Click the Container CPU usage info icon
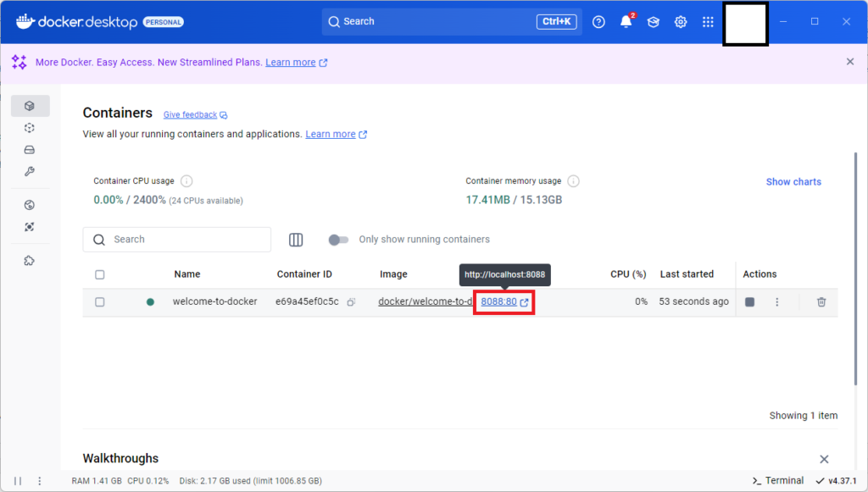Image resolution: width=868 pixels, height=492 pixels. pyautogui.click(x=186, y=180)
